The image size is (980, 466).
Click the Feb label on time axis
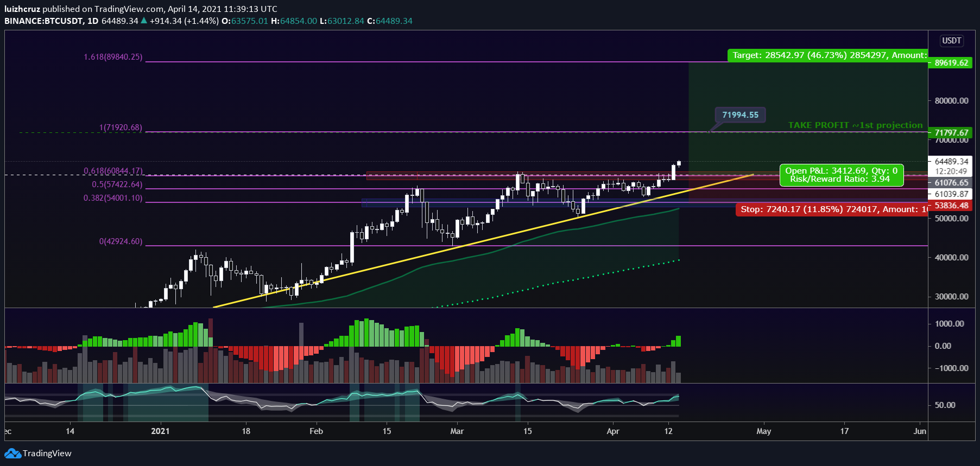click(316, 431)
